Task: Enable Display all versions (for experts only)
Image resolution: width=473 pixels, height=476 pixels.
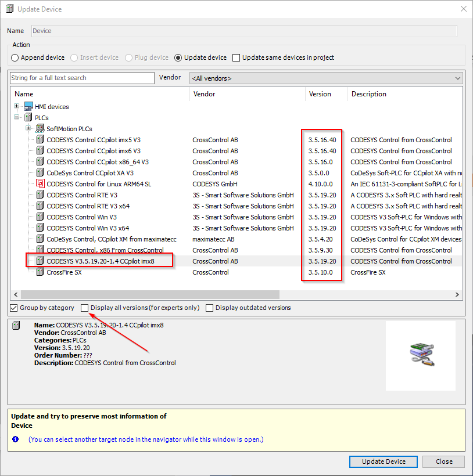Action: (x=84, y=308)
